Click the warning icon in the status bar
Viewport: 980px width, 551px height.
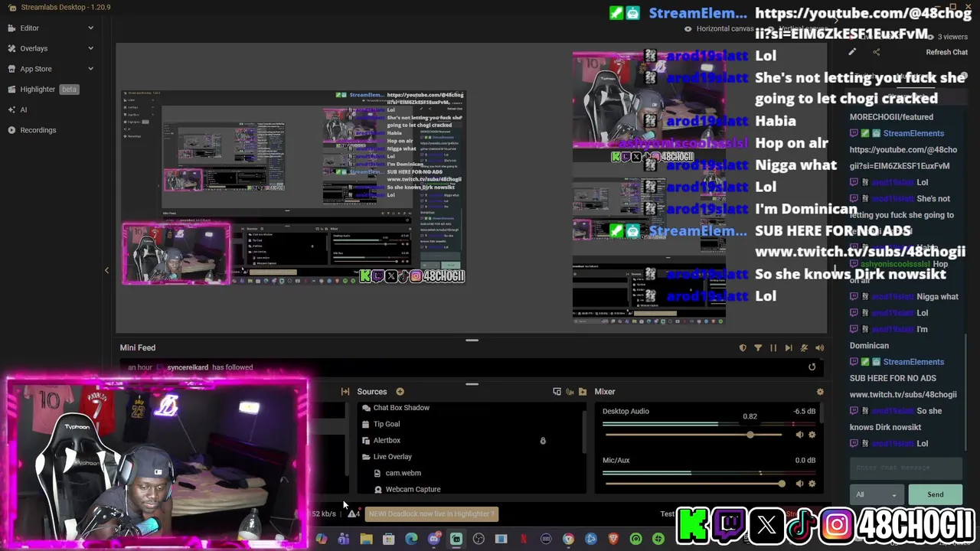pos(353,514)
